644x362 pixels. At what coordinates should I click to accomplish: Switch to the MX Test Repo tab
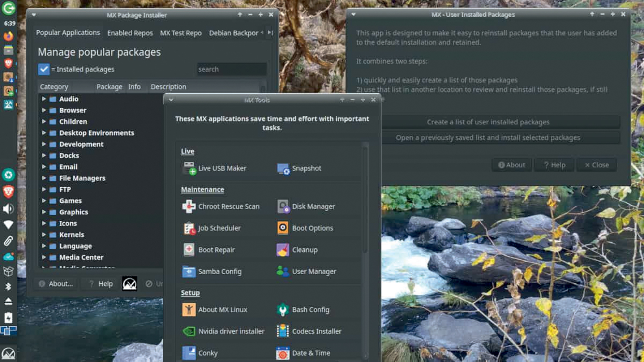181,33
